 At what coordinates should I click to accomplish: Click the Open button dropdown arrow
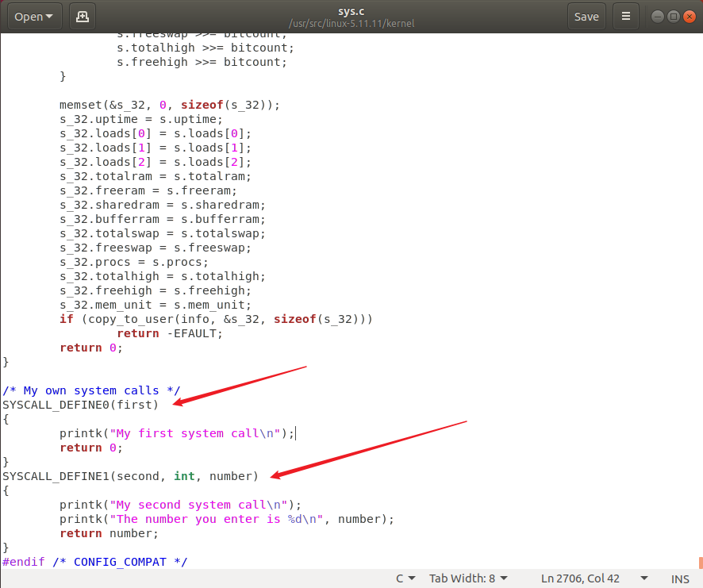(x=49, y=17)
